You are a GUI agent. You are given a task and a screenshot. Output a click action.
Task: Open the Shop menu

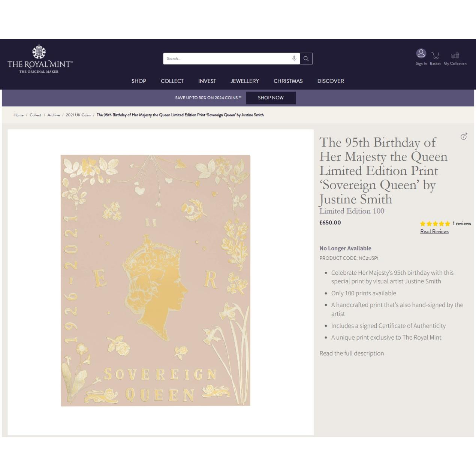click(139, 81)
